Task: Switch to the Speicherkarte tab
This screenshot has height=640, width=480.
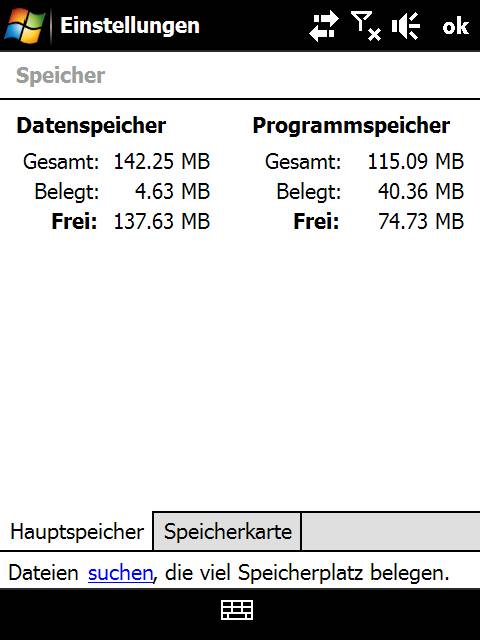Action: tap(227, 531)
